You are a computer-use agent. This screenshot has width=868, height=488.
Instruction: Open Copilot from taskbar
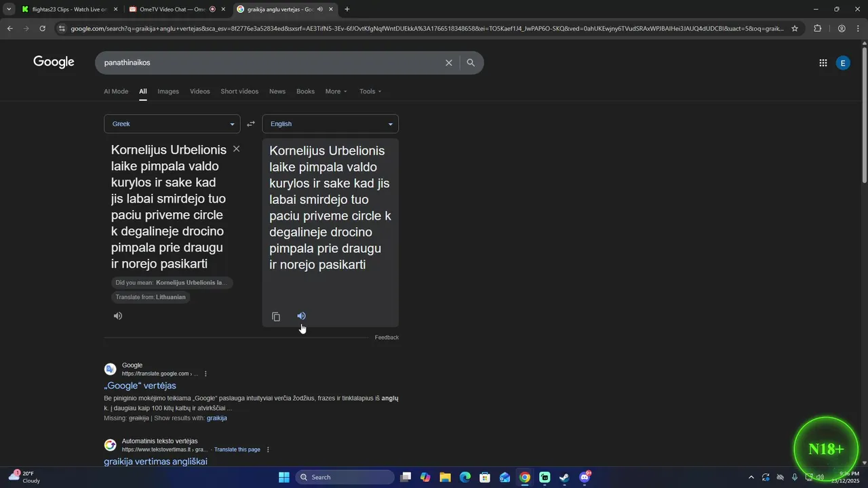tap(425, 477)
